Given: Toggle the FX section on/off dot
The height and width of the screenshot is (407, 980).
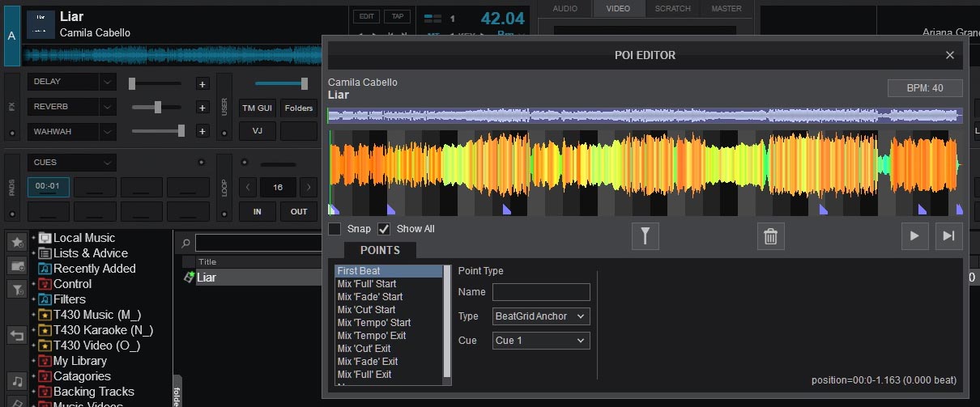Looking at the screenshot, I should [x=11, y=133].
